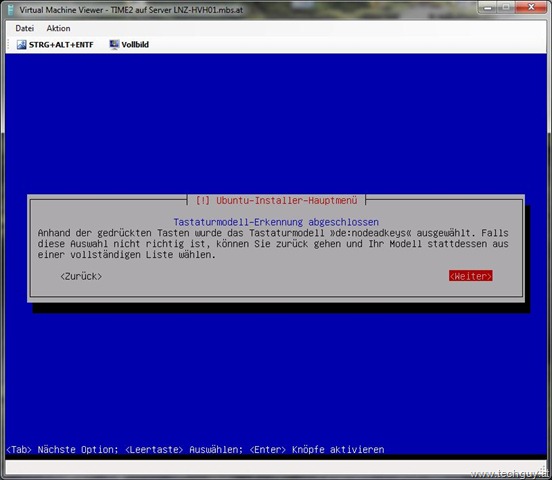Open the Aktion menu
This screenshot has width=552, height=480.
(58, 28)
